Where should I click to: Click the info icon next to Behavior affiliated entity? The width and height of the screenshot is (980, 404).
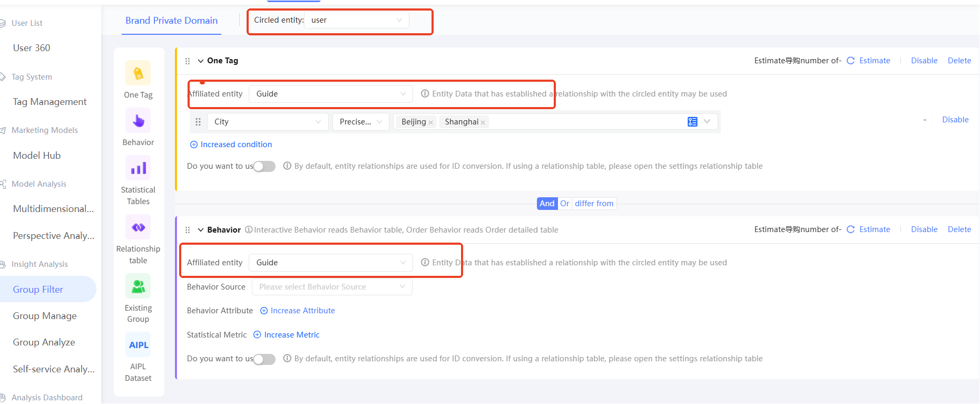pos(425,262)
